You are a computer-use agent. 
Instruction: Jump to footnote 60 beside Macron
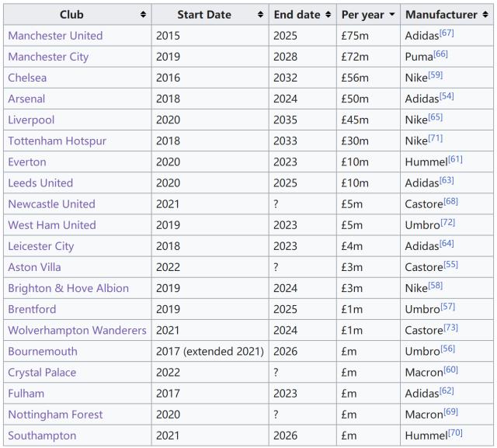pos(450,369)
